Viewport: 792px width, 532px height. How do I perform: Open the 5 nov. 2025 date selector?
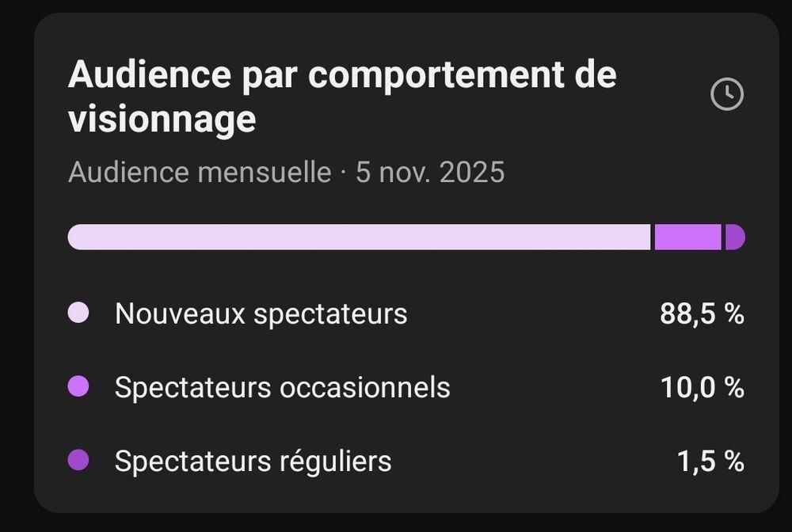(432, 172)
